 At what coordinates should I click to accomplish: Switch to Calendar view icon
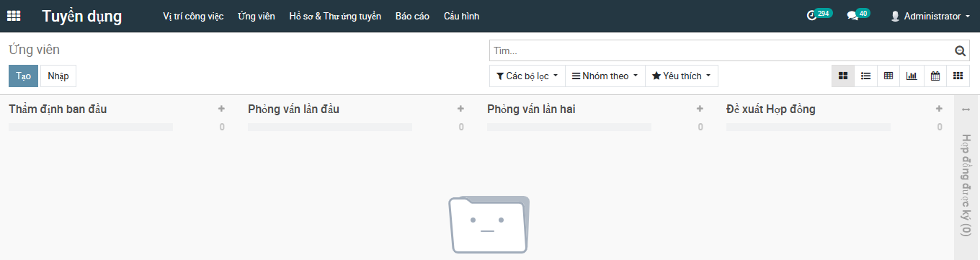click(935, 76)
